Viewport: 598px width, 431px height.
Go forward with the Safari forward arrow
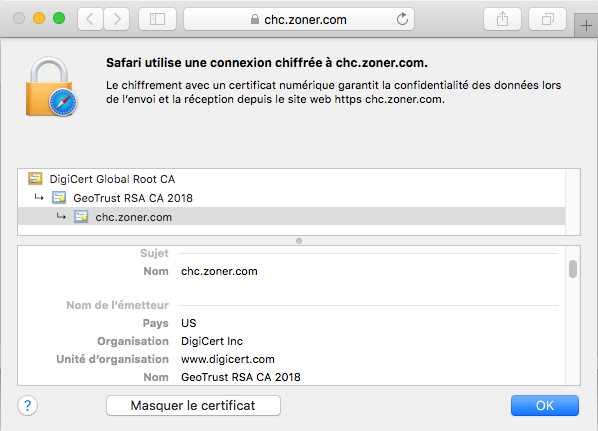117,19
